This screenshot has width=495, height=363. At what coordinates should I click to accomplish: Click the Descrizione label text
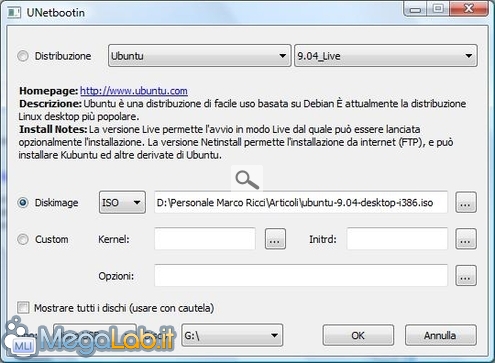coord(50,104)
